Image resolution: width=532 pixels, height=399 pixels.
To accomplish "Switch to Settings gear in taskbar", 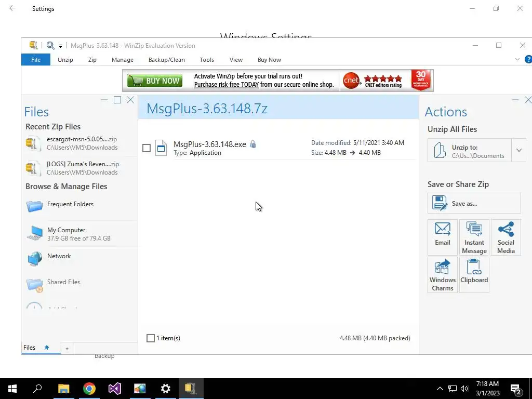I will (166, 389).
